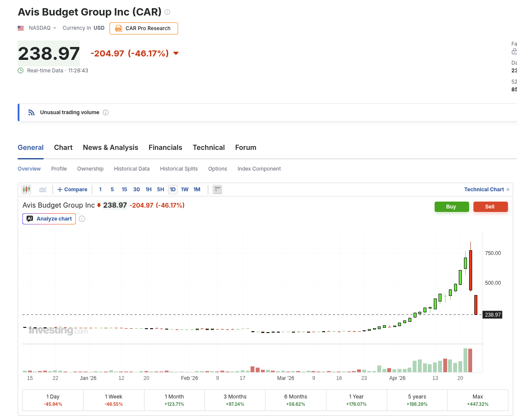Select the Overview sub-tab
Image resolution: width=517 pixels, height=420 pixels.
pos(29,169)
